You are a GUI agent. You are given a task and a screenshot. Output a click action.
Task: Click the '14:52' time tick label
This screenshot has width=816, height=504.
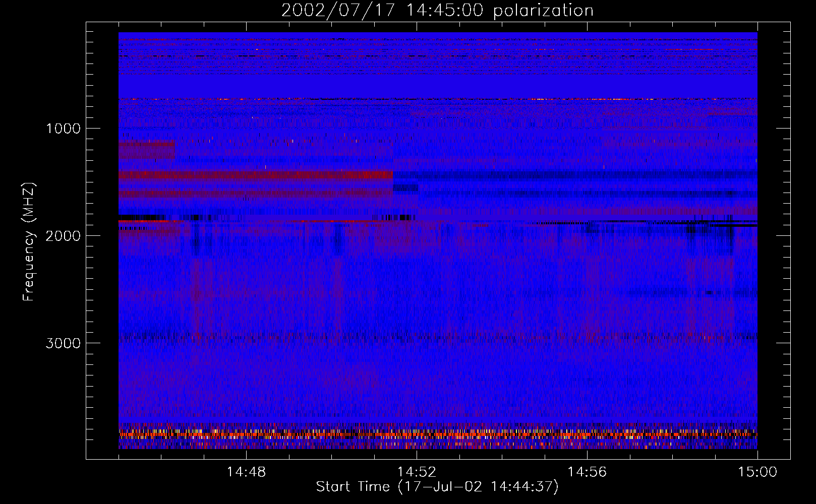point(417,472)
